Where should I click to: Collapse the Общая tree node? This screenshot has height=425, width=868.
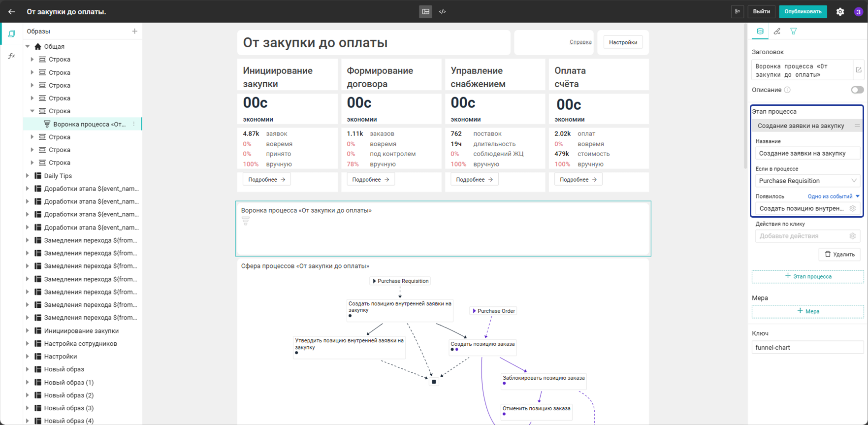pyautogui.click(x=28, y=46)
